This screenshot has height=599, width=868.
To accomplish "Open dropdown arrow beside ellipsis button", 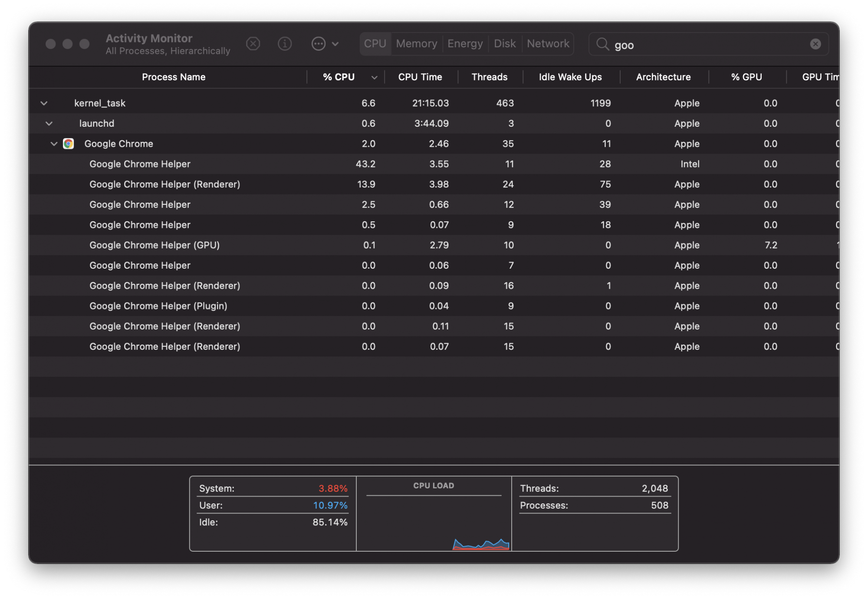I will point(335,44).
